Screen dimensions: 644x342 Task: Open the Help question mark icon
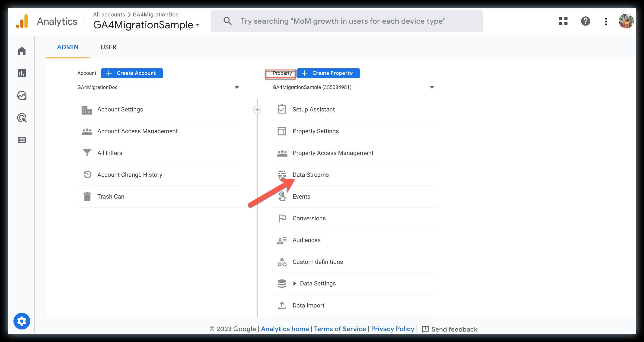click(585, 21)
